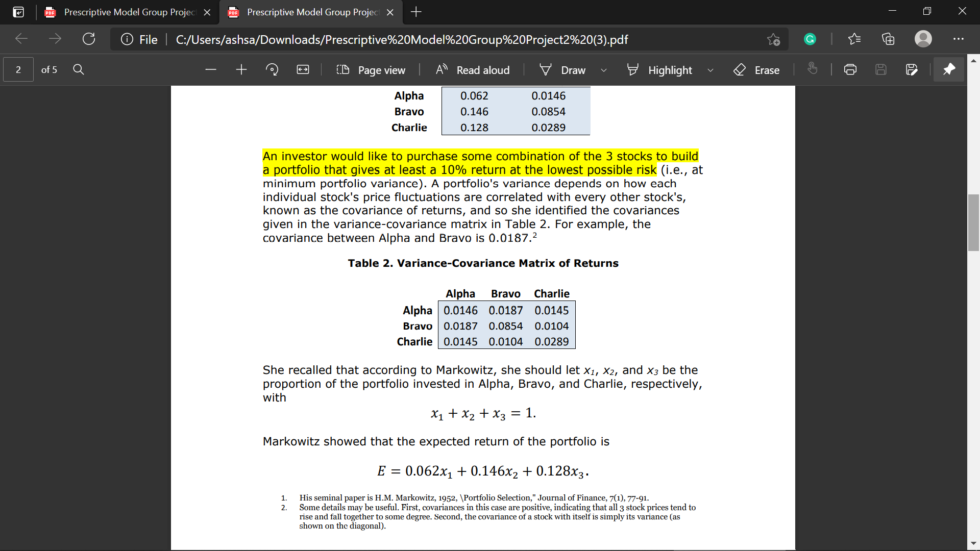Expand the Highlight color dropdown arrow

click(710, 70)
